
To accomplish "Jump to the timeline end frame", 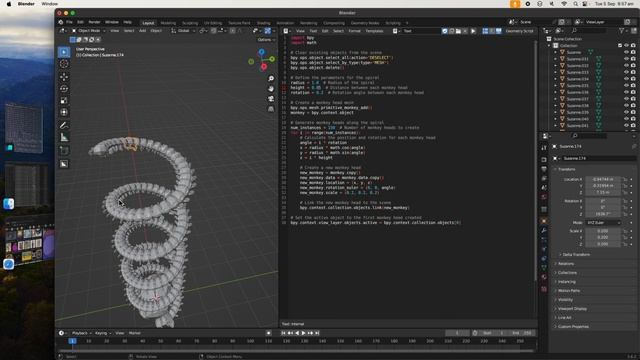I will 317,333.
